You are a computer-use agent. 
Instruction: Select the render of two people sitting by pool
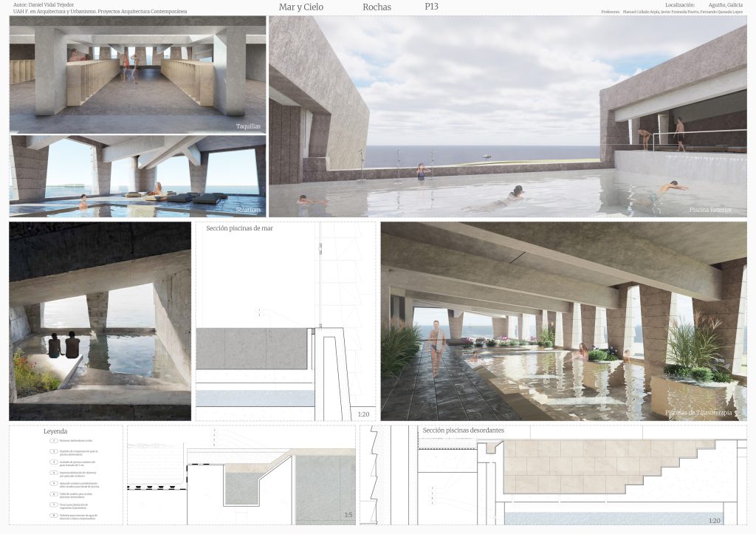click(x=100, y=321)
